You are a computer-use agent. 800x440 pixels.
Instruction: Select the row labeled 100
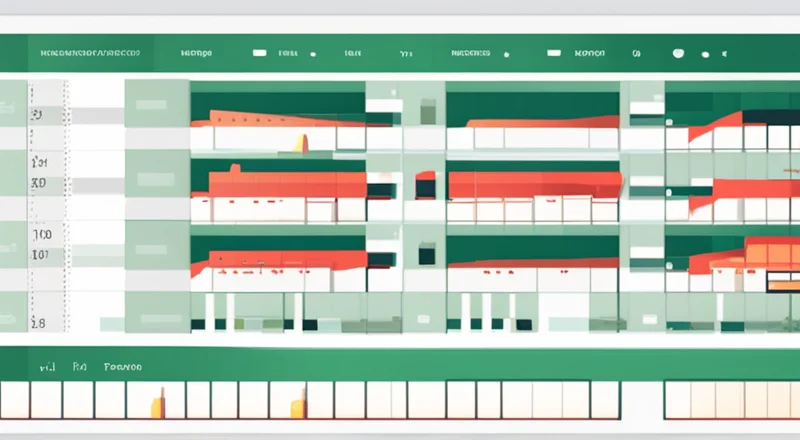pos(42,233)
